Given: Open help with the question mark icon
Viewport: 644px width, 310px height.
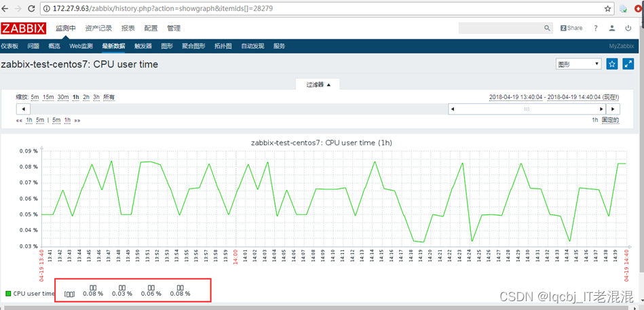Looking at the screenshot, I should coord(596,28).
